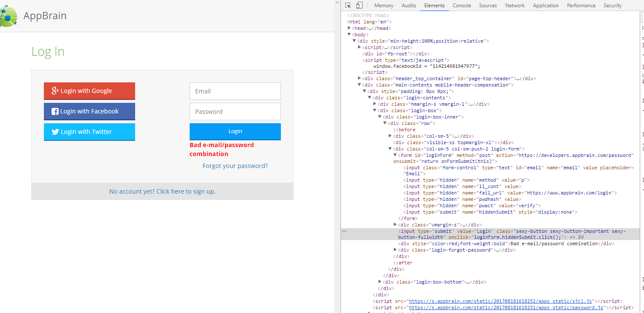644x313 pixels.
Task: Select the 'Bad e-mail/password combination' div line
Action: pos(506,243)
